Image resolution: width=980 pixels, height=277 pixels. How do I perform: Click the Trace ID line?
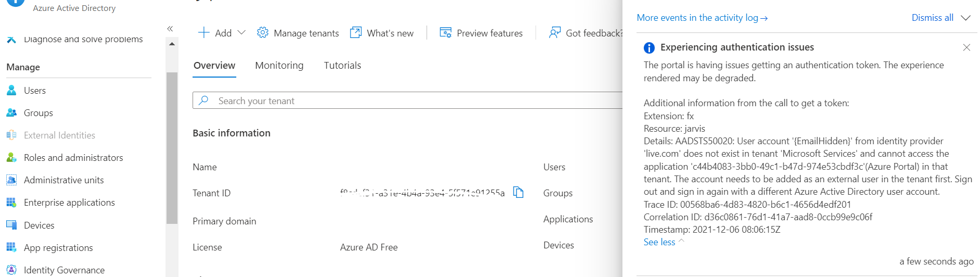pos(747,205)
